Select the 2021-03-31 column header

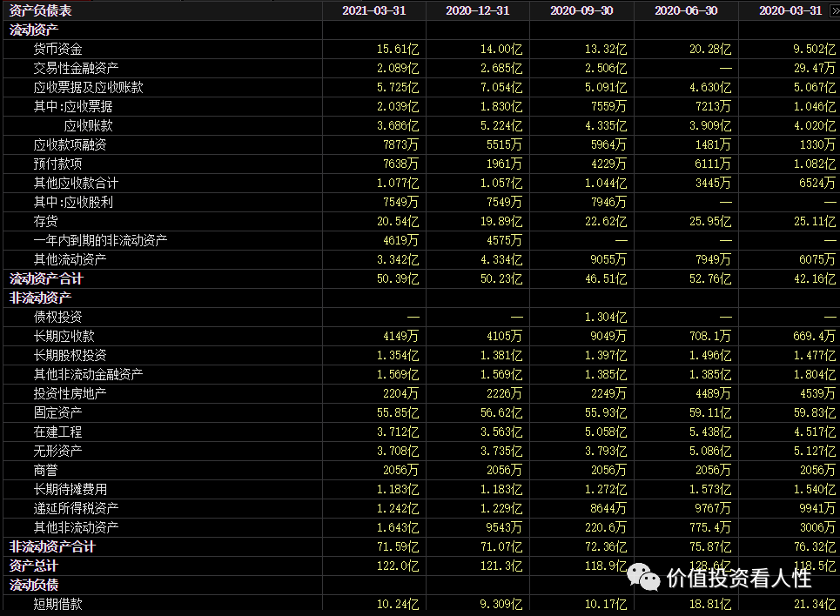[x=374, y=10]
